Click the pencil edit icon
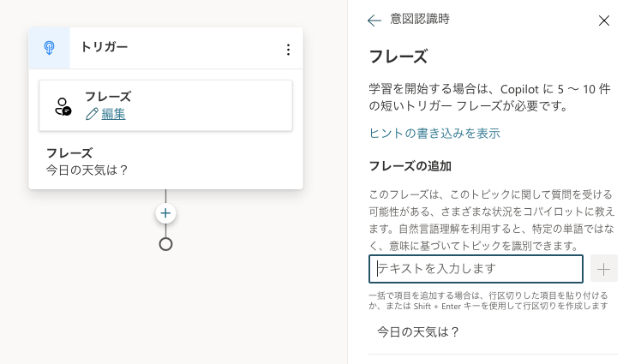This screenshot has width=635, height=364. 92,114
